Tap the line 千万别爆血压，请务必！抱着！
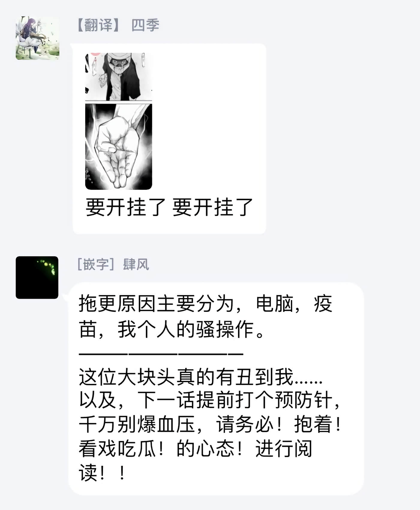Screen dimensions: 420x510 pos(210,424)
